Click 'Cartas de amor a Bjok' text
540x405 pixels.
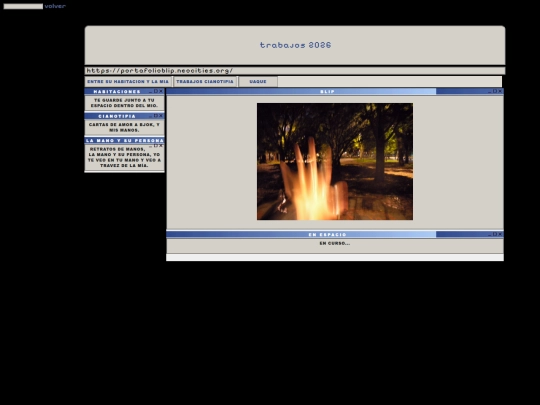pyautogui.click(x=124, y=127)
